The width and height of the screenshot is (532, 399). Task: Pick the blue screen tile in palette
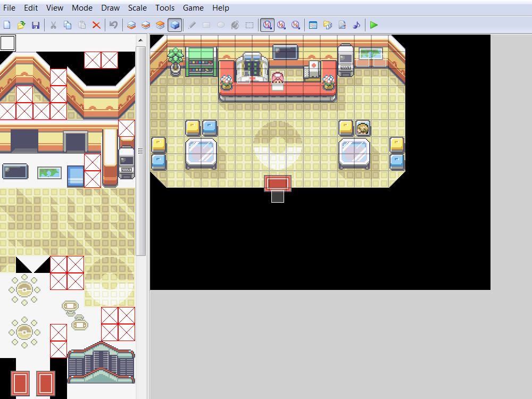[76, 176]
